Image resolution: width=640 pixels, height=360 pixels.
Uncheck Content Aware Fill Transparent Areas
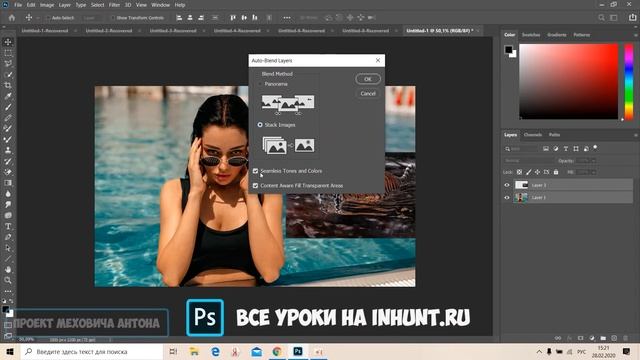[x=256, y=186]
